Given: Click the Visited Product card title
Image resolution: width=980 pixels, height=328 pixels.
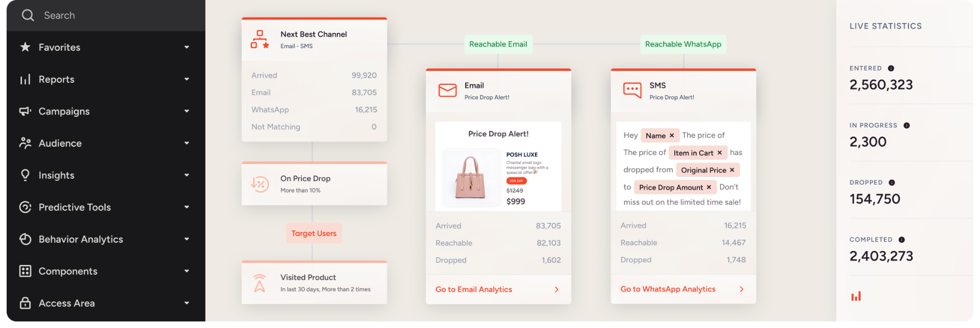Looking at the screenshot, I should coord(308,277).
